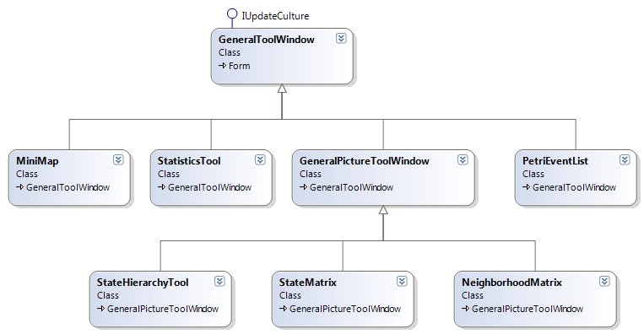Select the IUpdateCulture interface lollipop circle
Viewport: 644px width, 334px height.
[x=232, y=14]
